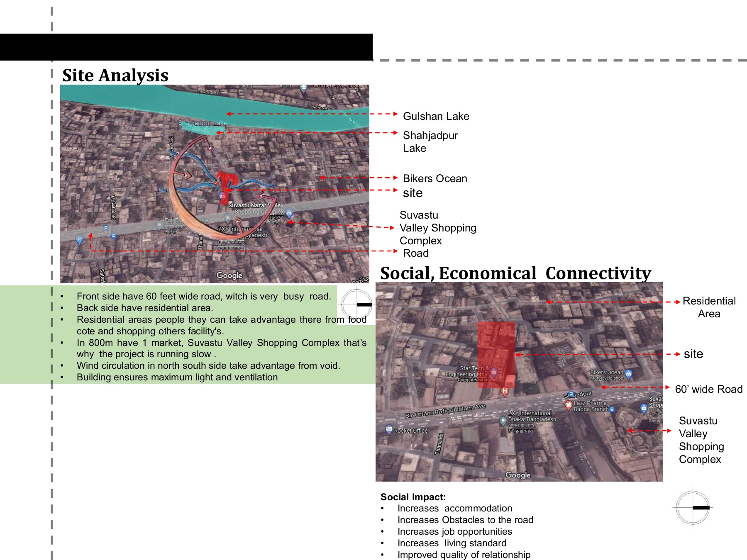
Task: Click the Social, Economical Connectivity heading
Action: [516, 273]
